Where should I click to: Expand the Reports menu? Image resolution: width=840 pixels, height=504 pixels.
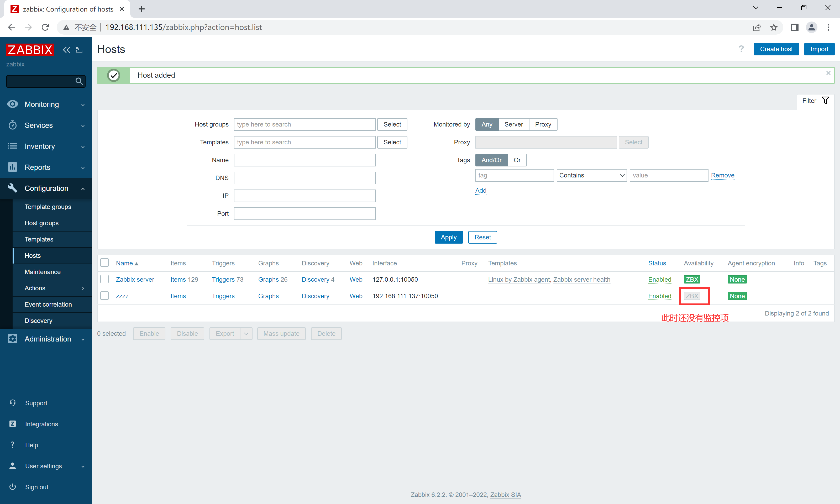point(83,168)
